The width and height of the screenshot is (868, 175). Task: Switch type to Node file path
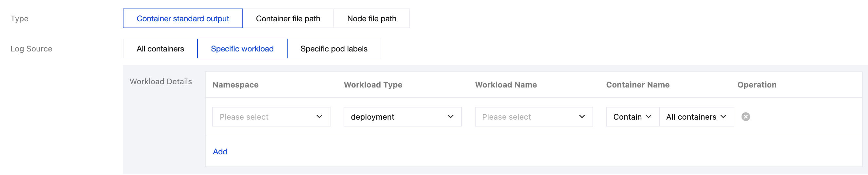click(371, 19)
